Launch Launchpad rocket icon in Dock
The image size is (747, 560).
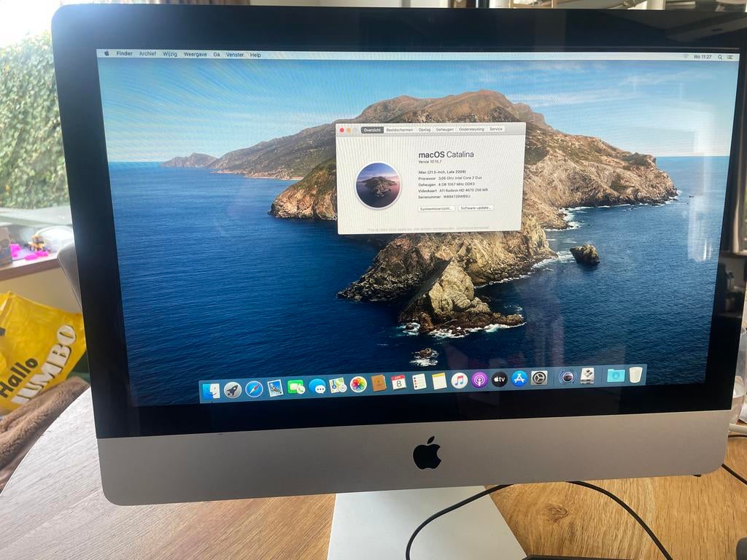point(233,390)
